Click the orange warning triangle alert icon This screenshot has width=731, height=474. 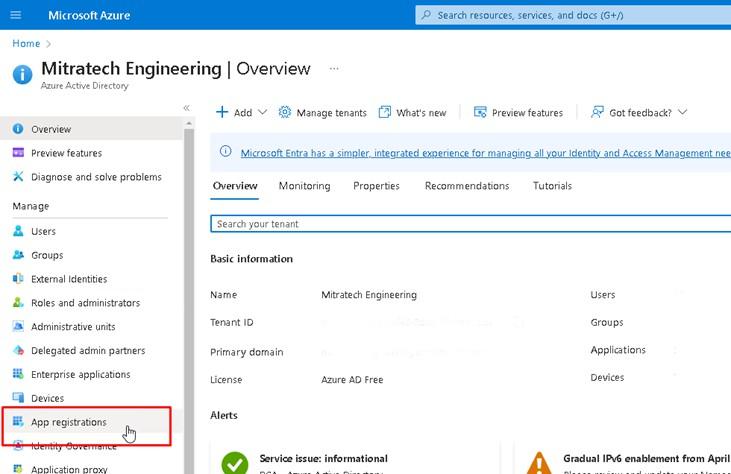point(539,463)
